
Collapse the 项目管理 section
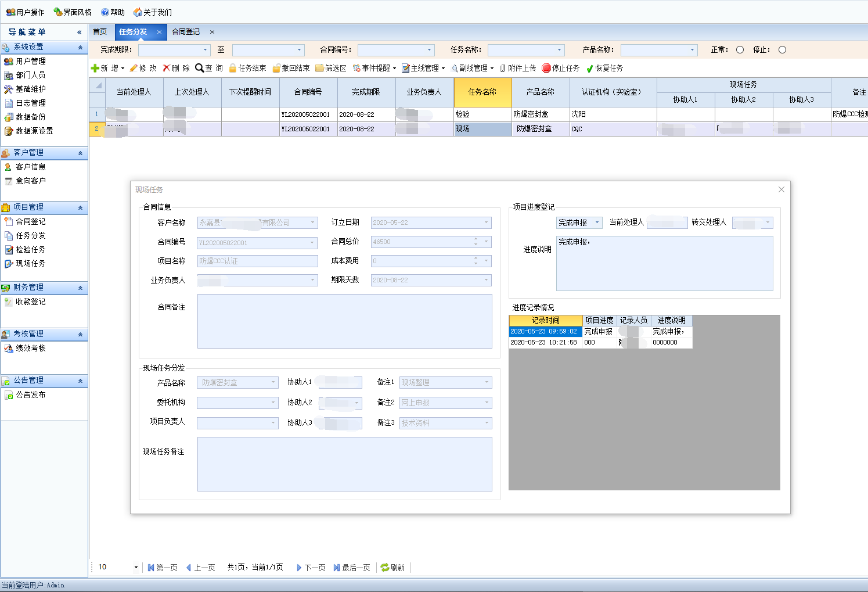[80, 207]
